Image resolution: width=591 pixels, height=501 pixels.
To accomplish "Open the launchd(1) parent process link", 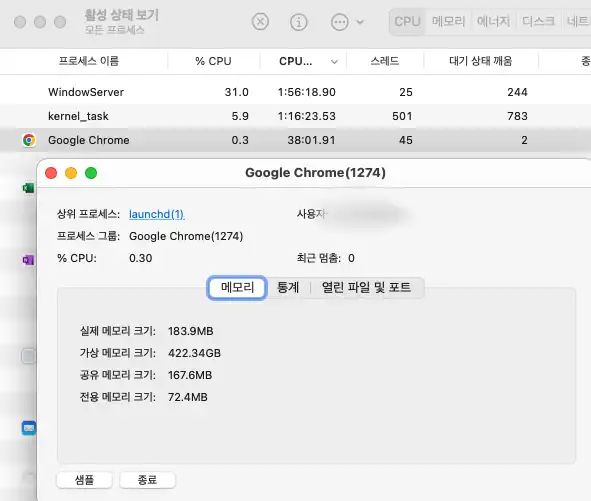I will tap(156, 214).
